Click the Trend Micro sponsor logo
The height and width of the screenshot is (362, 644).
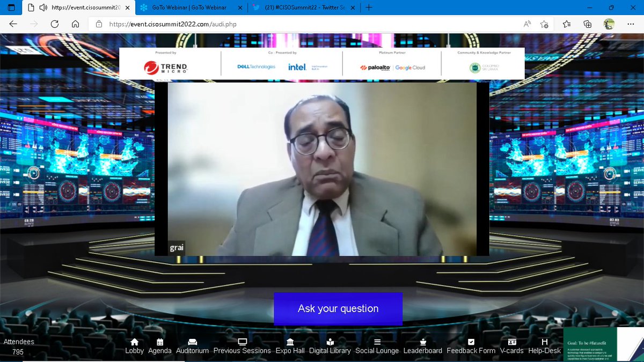point(165,67)
